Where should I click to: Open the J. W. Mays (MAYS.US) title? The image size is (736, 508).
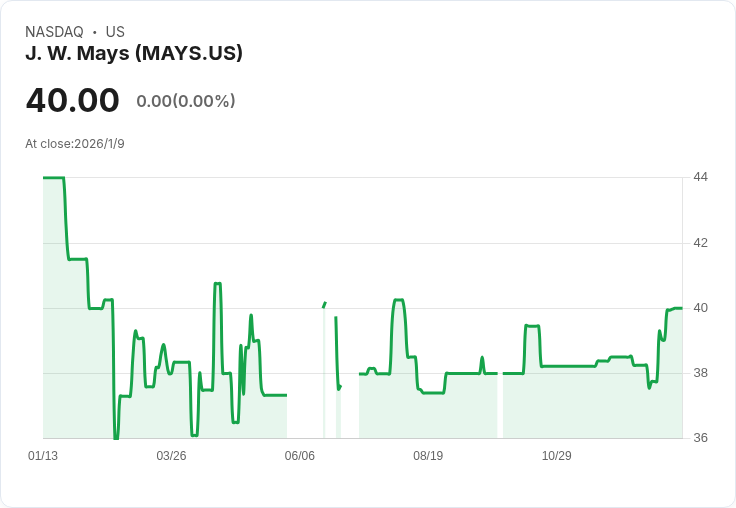[x=134, y=54]
